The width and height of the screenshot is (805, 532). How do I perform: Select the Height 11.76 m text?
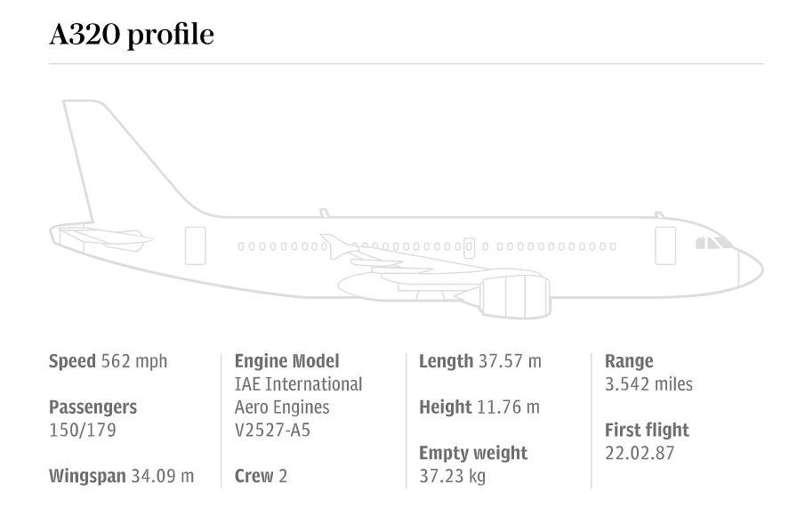click(x=479, y=407)
